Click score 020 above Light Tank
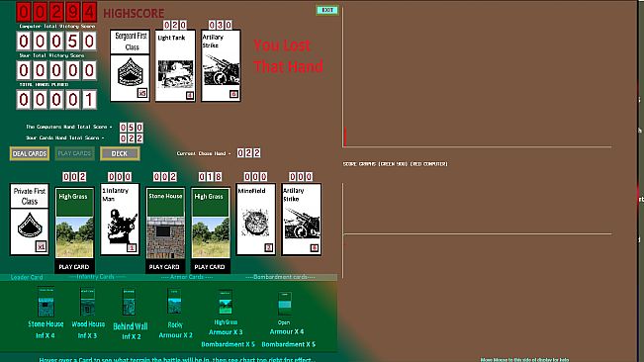The image size is (644, 362). [x=175, y=25]
